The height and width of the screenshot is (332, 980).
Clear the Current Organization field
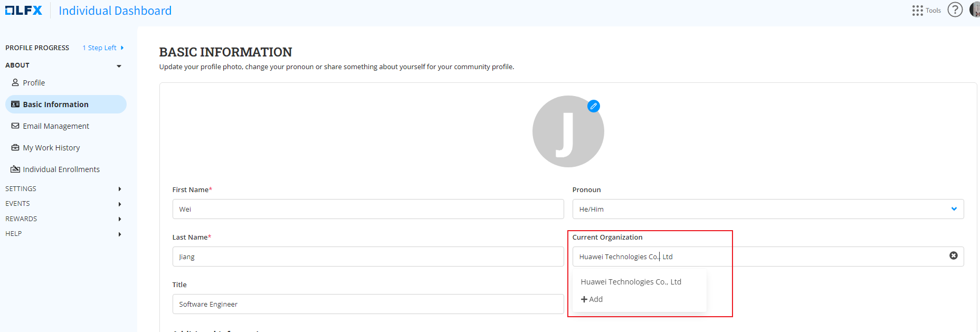coord(953,255)
